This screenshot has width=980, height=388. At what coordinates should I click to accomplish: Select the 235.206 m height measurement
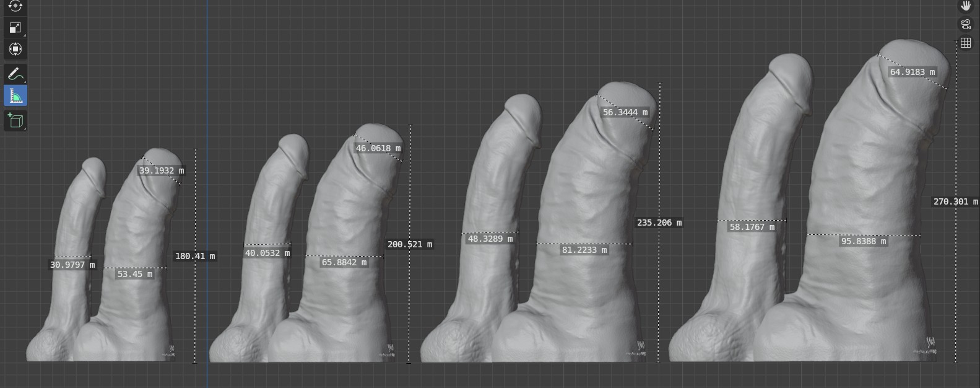pos(659,223)
